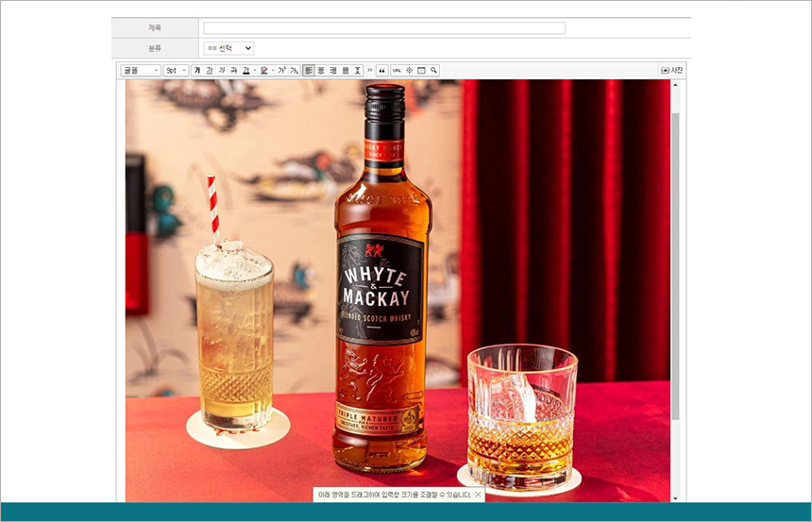Align text right
This screenshot has width=812, height=522.
[333, 71]
